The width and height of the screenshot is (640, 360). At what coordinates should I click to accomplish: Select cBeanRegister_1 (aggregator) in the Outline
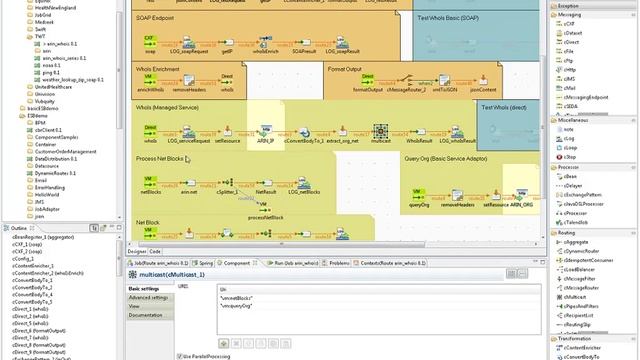click(x=43, y=237)
